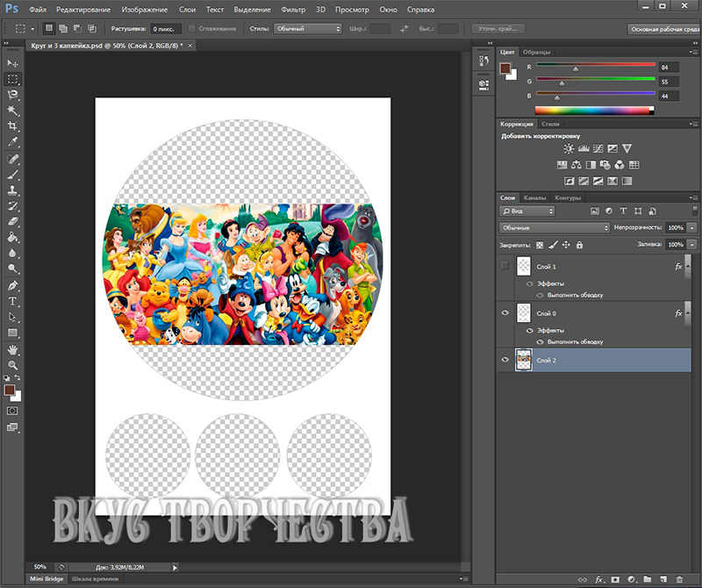The width and height of the screenshot is (702, 588).
Task: Click the color spectrum ramp
Action: point(594,111)
